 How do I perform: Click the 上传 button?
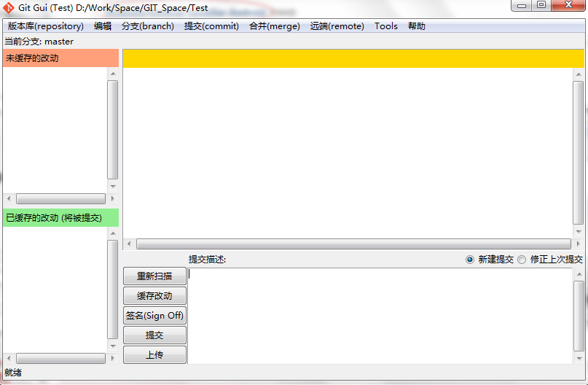click(154, 354)
